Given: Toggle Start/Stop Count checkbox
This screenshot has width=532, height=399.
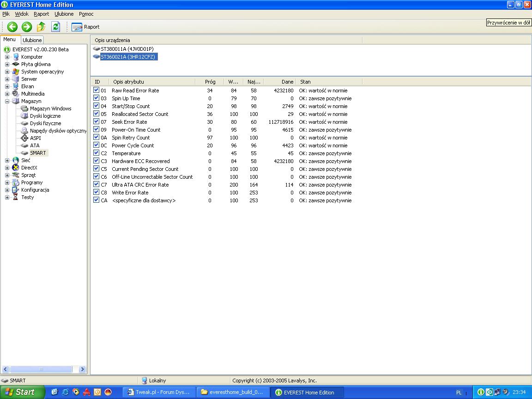Looking at the screenshot, I should (97, 106).
